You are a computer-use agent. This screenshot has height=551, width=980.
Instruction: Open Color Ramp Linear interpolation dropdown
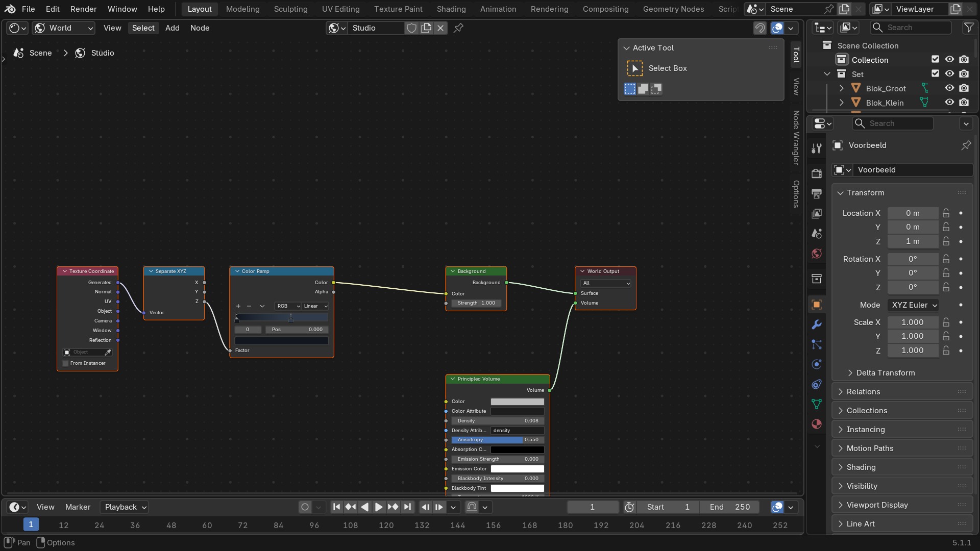[x=315, y=306]
